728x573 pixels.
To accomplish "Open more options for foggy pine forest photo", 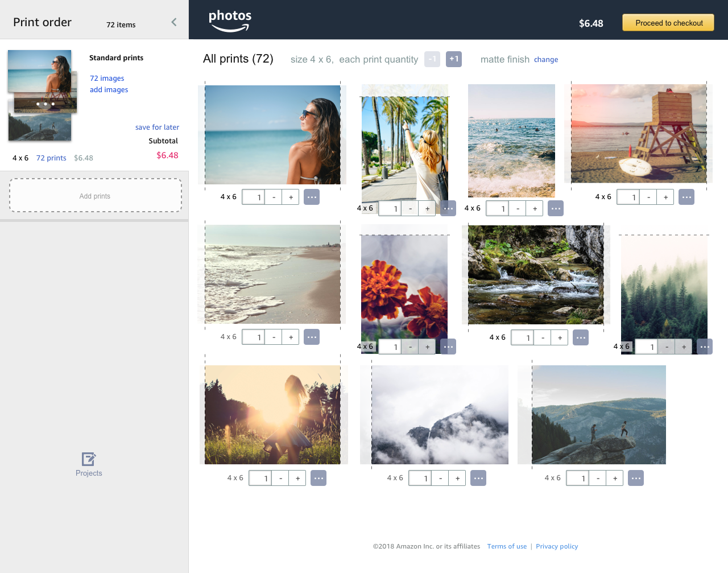I will point(705,347).
